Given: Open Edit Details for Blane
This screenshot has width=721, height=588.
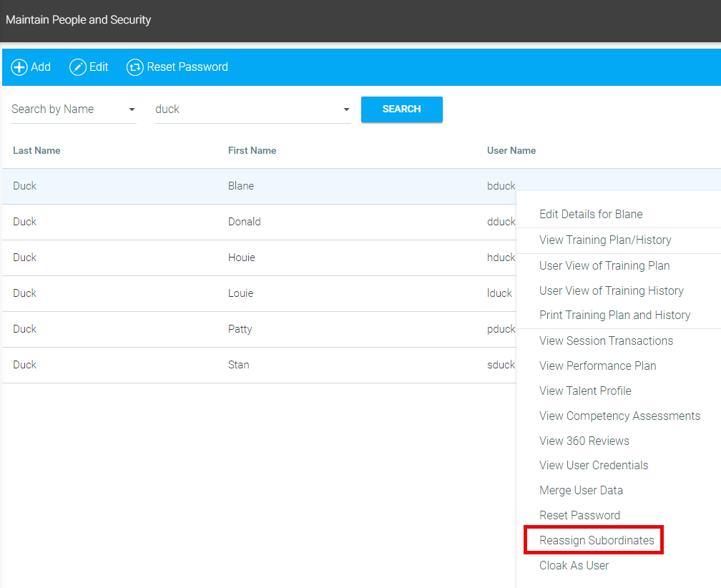Looking at the screenshot, I should click(x=591, y=214).
